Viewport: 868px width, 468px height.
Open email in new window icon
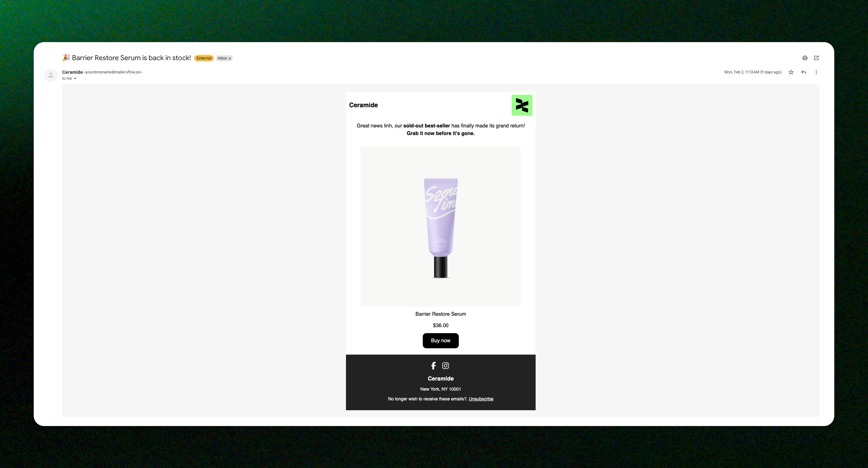(816, 58)
